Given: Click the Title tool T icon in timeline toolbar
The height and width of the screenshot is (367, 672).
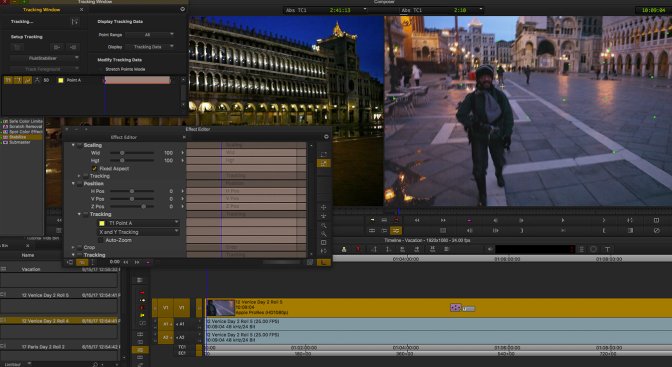Looking at the screenshot, I should tap(607, 249).
